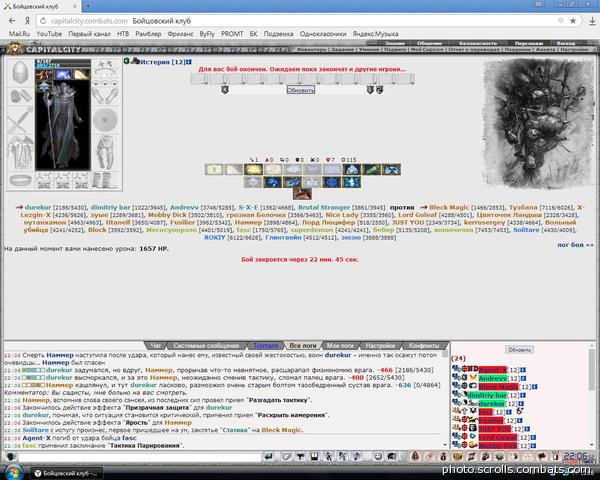The height and width of the screenshot is (480, 600).
Task: Click the walking figure icon in chat toolbar
Action: tap(328, 456)
